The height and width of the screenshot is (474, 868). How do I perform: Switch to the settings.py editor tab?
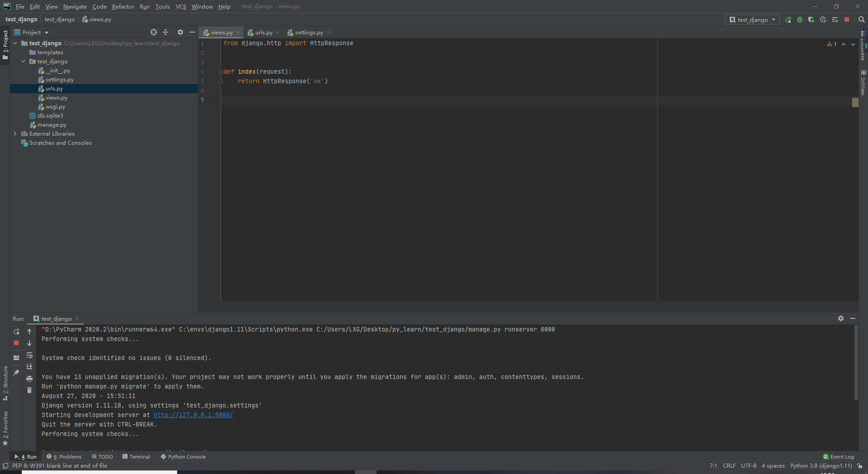(x=309, y=32)
